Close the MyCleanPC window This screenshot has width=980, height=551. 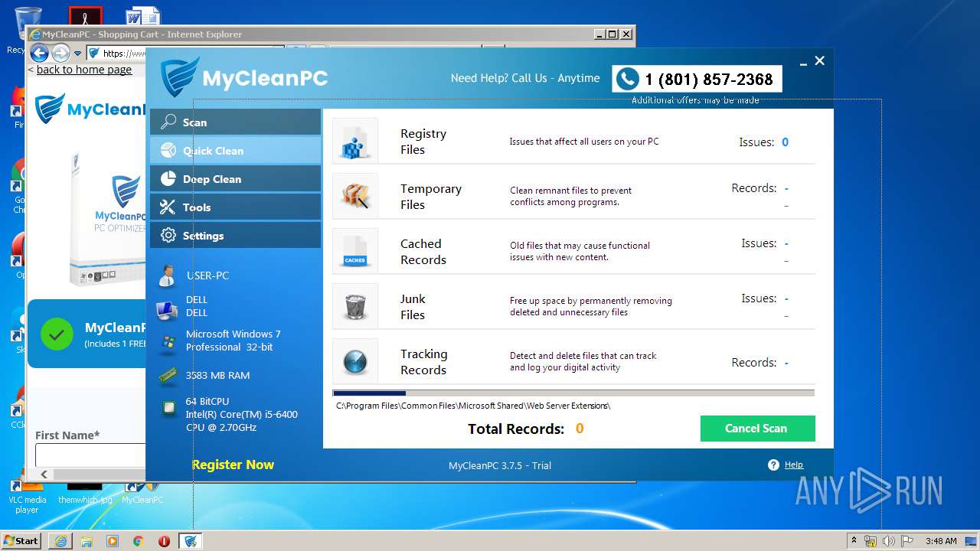[819, 61]
